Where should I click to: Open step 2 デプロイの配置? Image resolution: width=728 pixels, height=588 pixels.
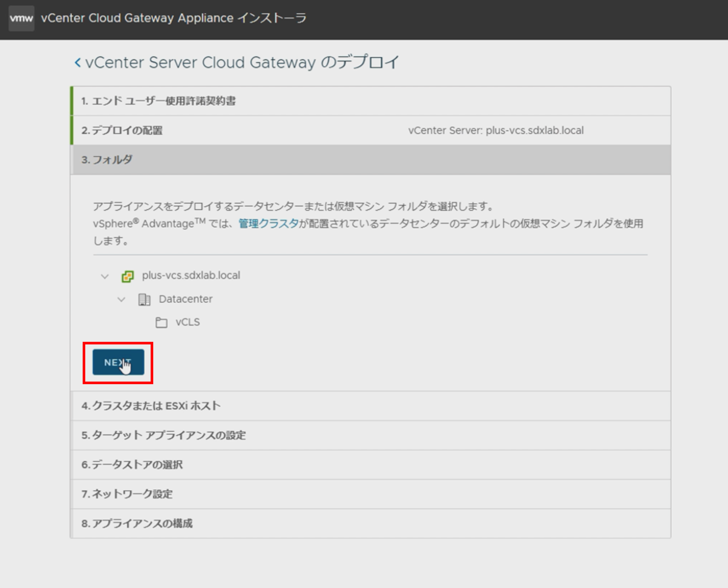point(371,131)
